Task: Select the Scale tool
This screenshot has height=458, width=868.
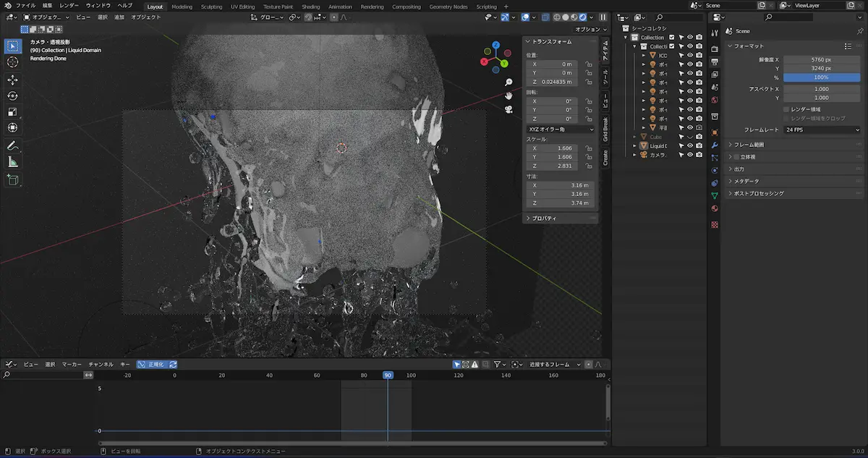Action: pos(12,111)
